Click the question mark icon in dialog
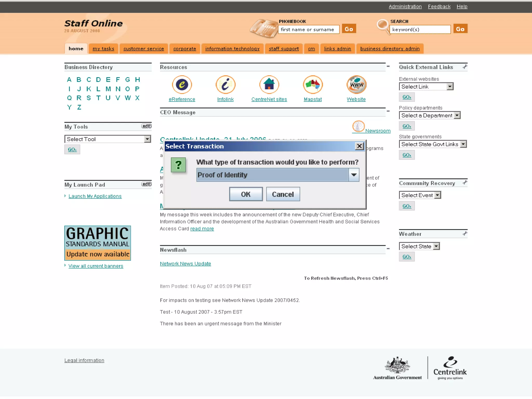 tap(178, 165)
